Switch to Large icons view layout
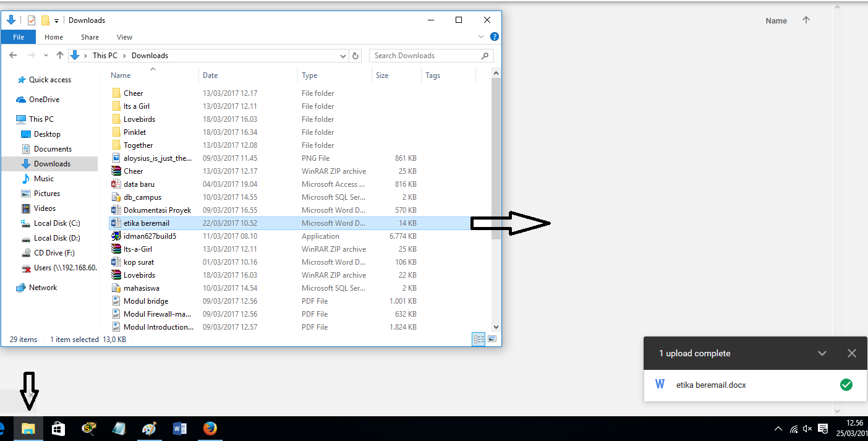The image size is (868, 441). [492, 339]
